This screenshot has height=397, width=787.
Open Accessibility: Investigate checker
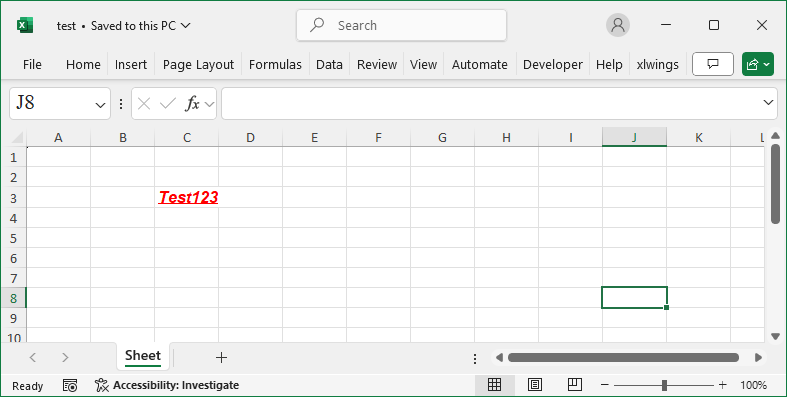click(167, 385)
